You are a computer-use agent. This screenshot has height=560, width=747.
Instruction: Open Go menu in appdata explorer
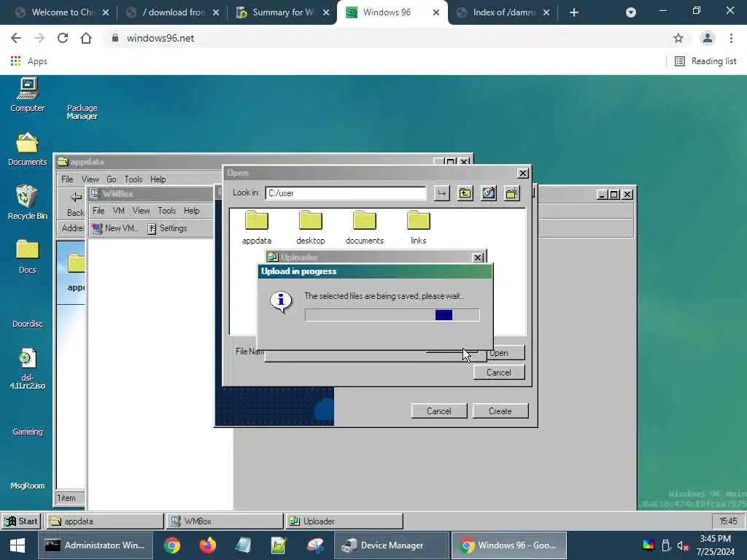coord(112,179)
